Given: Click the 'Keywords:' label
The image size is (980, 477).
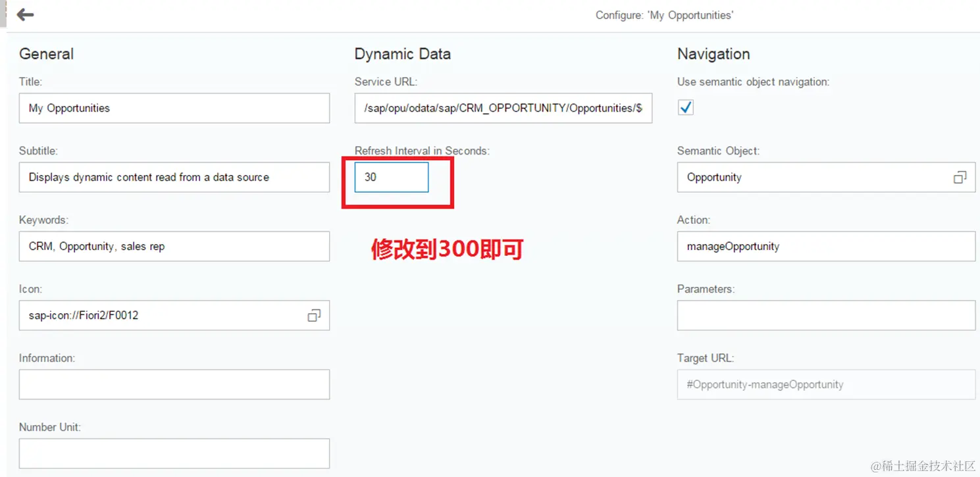Looking at the screenshot, I should (43, 220).
